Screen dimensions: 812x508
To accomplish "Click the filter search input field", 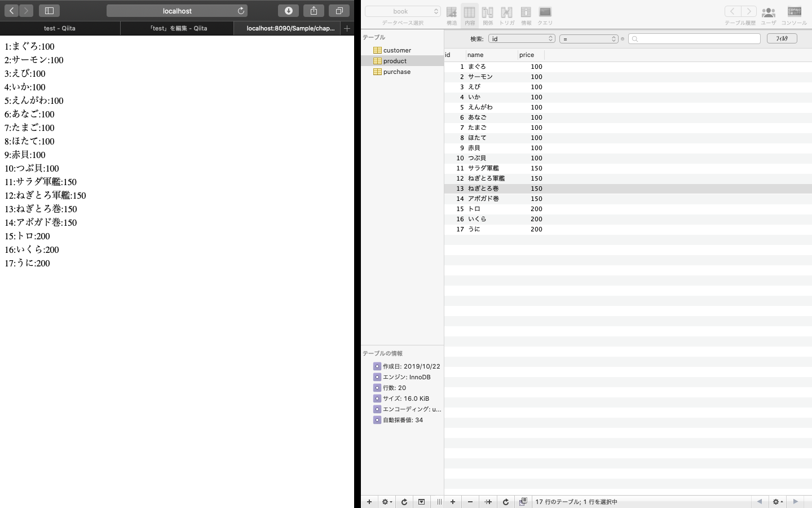I will (694, 39).
